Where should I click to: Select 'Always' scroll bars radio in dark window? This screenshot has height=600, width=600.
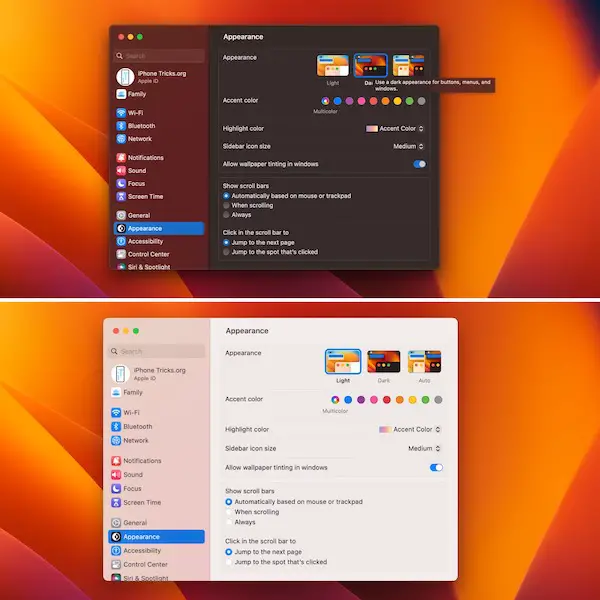coord(226,215)
